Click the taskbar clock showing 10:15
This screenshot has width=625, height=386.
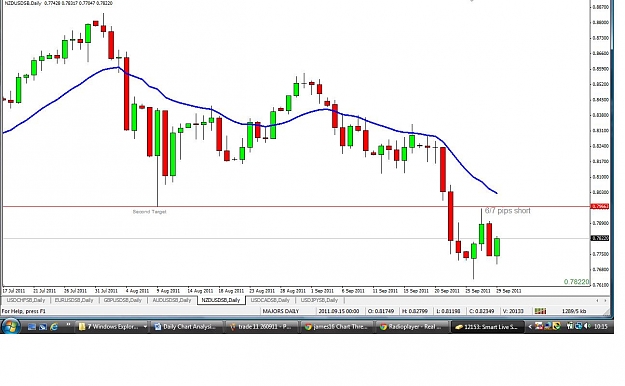[601, 327]
